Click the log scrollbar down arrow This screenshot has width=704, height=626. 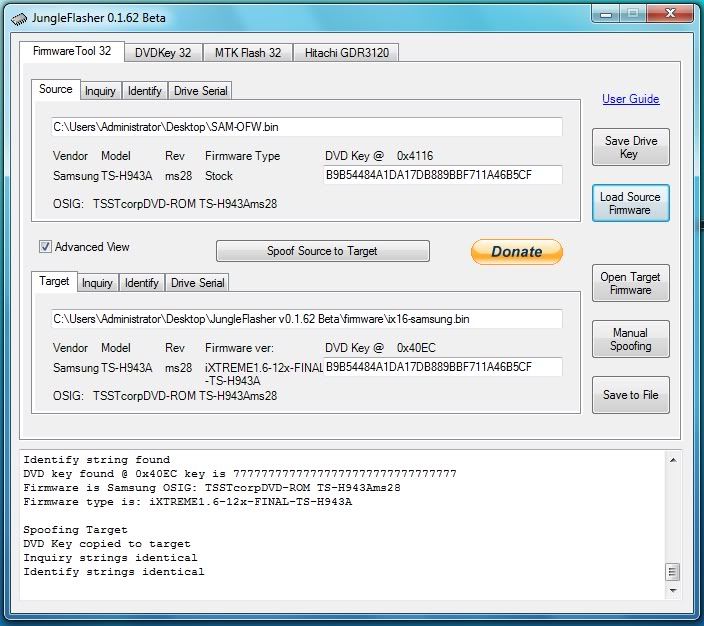(x=673, y=591)
